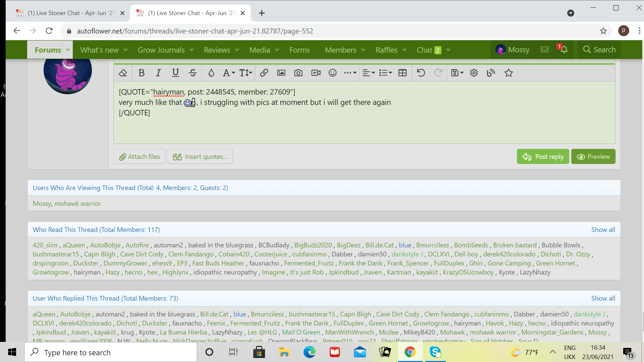644x362 pixels.
Task: Open Skype from the taskbar
Action: coord(435,352)
